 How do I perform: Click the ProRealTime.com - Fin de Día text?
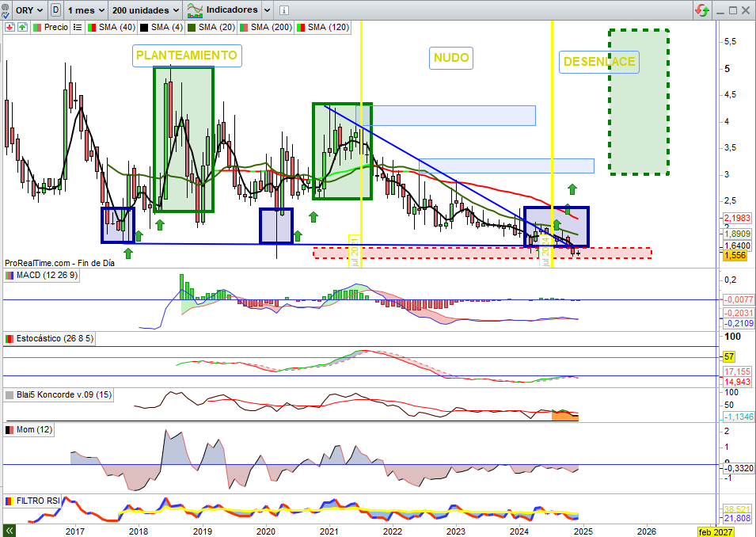pos(60,263)
